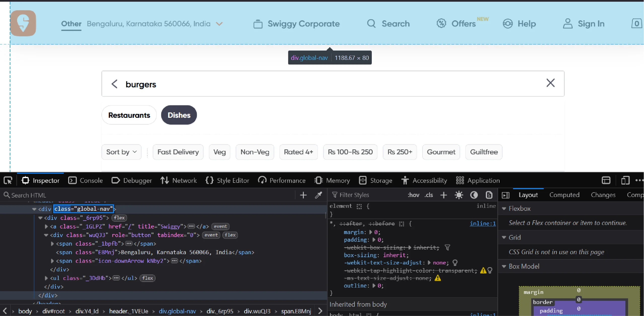644x316 pixels.
Task: Select the Layout side panel tab
Action: pyautogui.click(x=528, y=195)
